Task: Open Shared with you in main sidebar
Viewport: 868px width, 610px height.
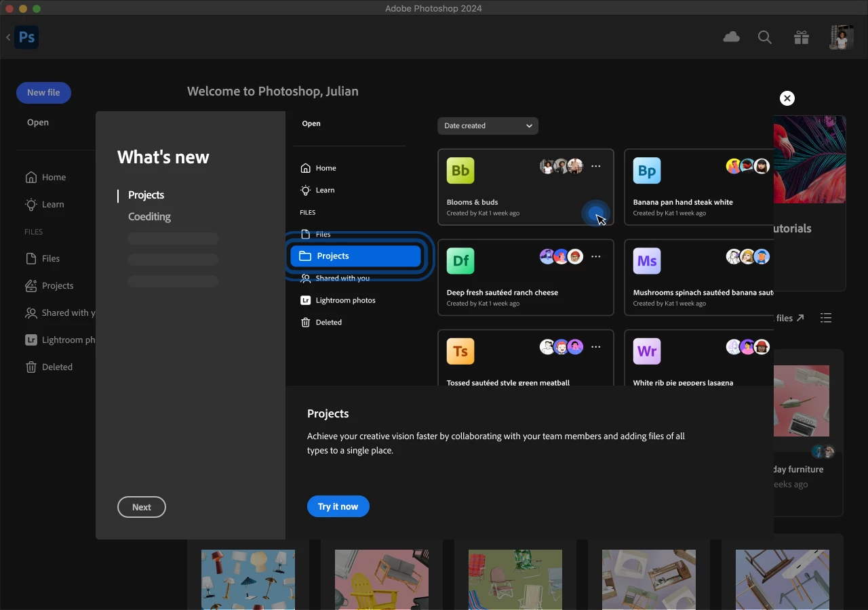Action: coord(60,312)
